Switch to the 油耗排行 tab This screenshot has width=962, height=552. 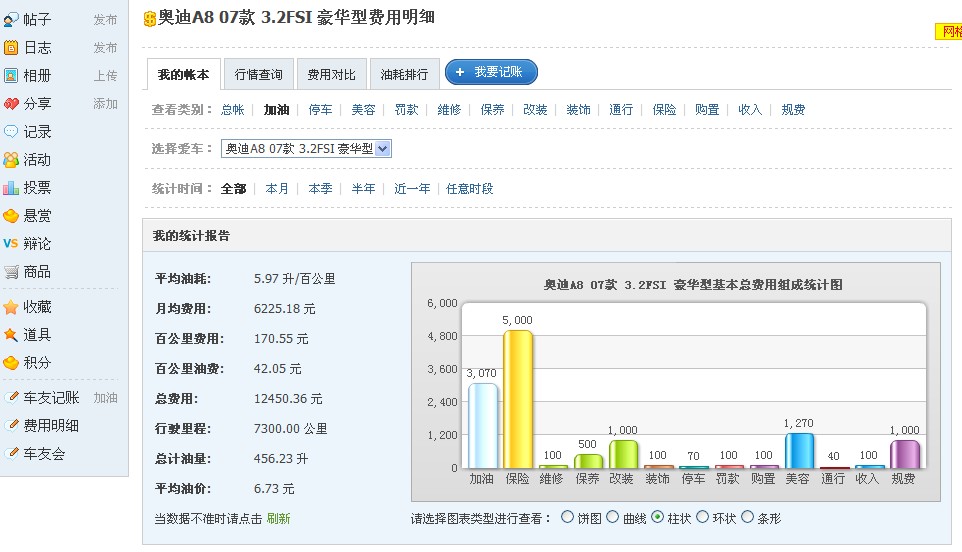[x=404, y=75]
